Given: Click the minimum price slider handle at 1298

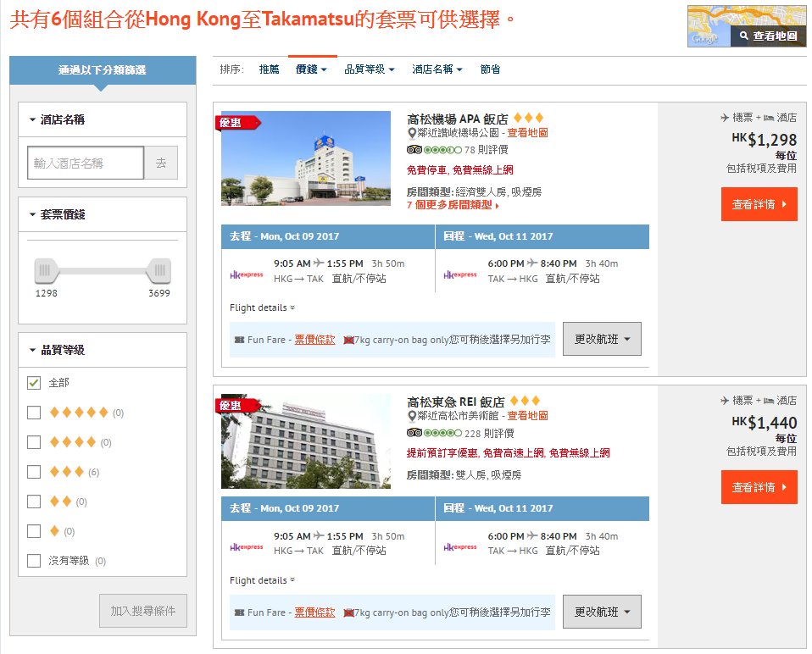Looking at the screenshot, I should 46,270.
